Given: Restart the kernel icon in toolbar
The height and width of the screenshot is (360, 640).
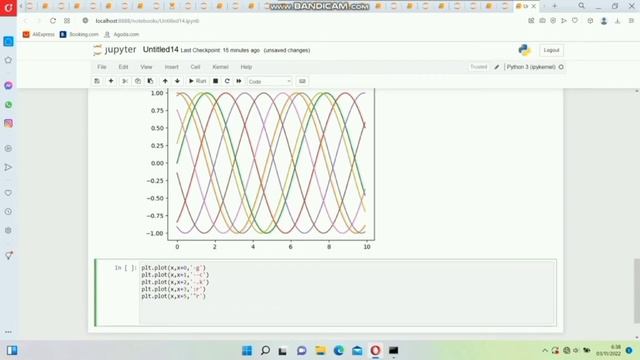Looking at the screenshot, I should point(227,81).
